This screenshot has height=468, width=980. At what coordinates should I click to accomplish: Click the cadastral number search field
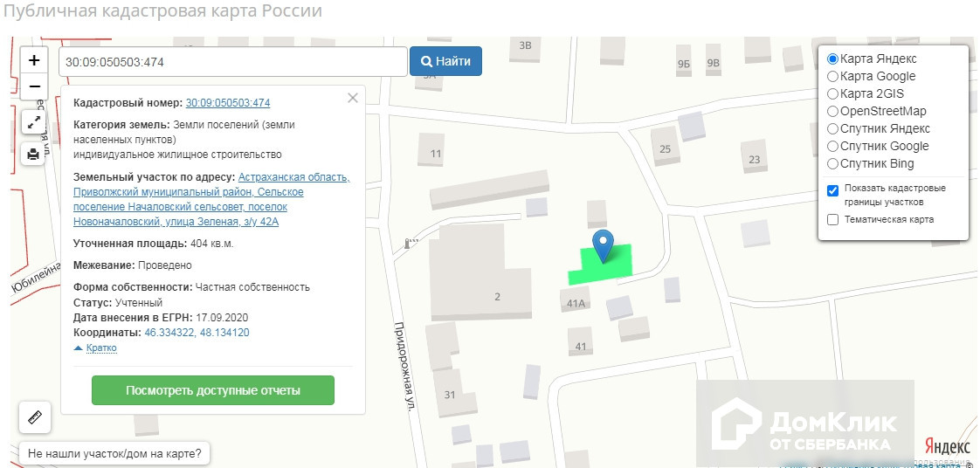point(232,62)
